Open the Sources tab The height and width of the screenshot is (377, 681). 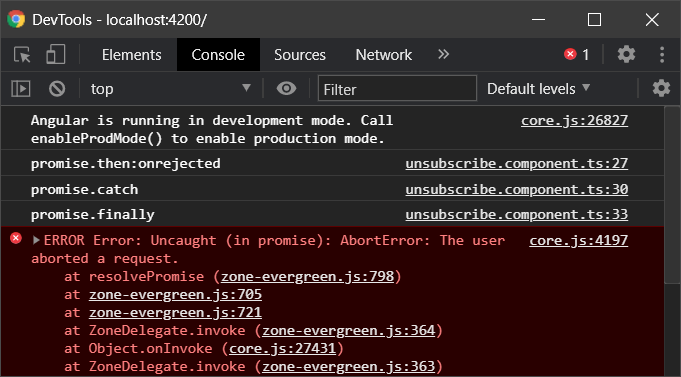coord(300,55)
